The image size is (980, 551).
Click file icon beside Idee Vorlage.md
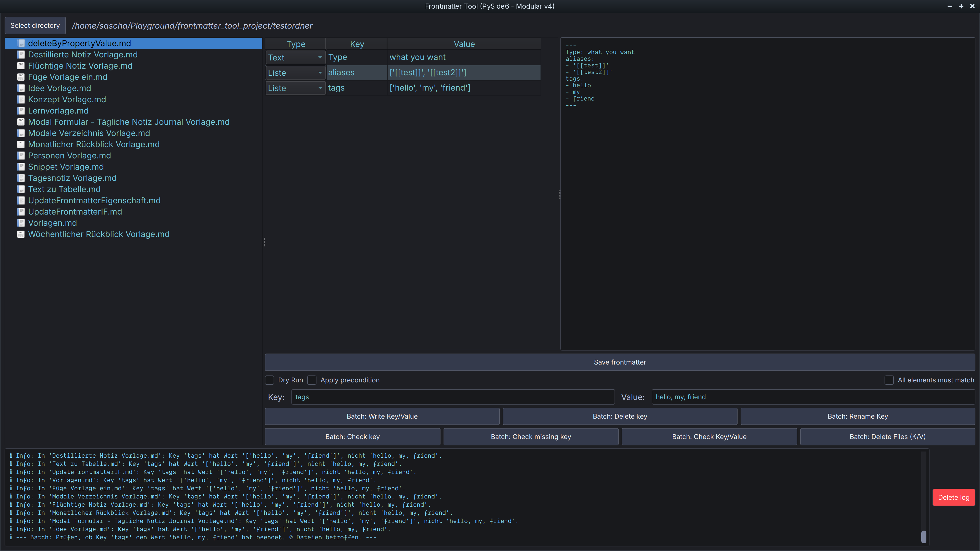coord(21,88)
